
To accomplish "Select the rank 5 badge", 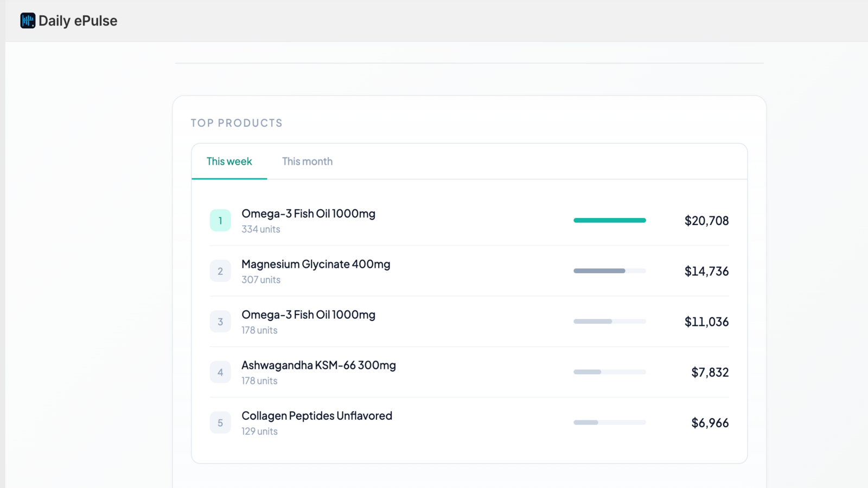I will point(220,423).
